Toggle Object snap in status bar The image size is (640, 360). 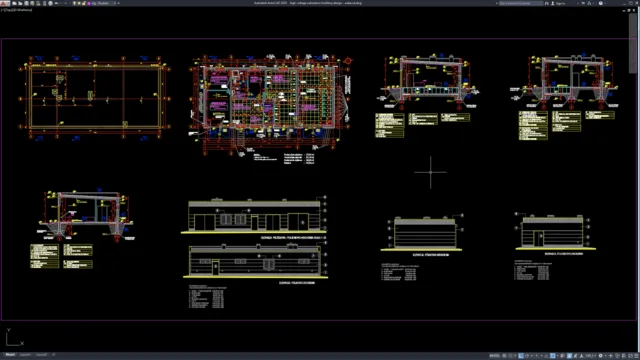(x=553, y=356)
